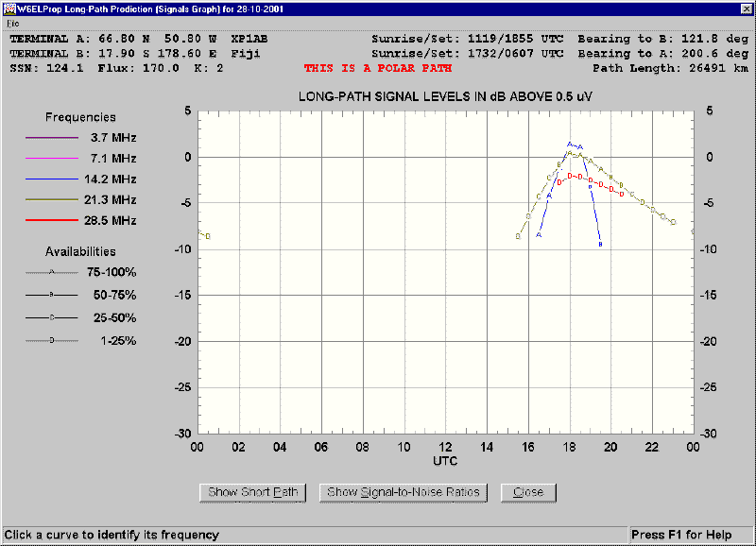Viewport: 756px width, 546px height.
Task: Select the 21.3 MHz olive legend line
Action: pos(52,199)
